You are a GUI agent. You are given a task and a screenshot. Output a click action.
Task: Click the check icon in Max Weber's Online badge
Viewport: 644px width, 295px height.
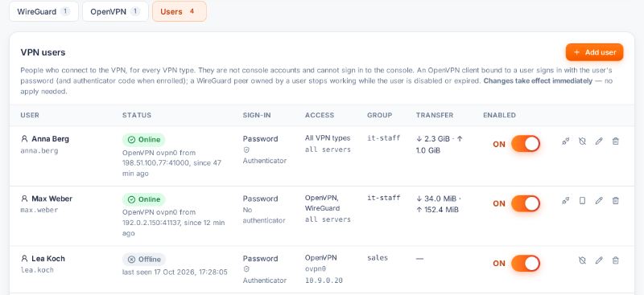(x=131, y=200)
